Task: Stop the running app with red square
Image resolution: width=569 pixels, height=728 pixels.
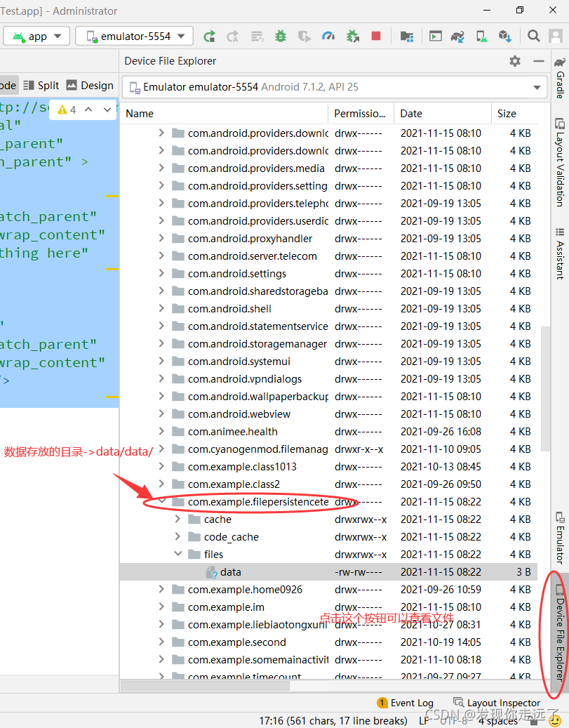Action: [x=376, y=36]
